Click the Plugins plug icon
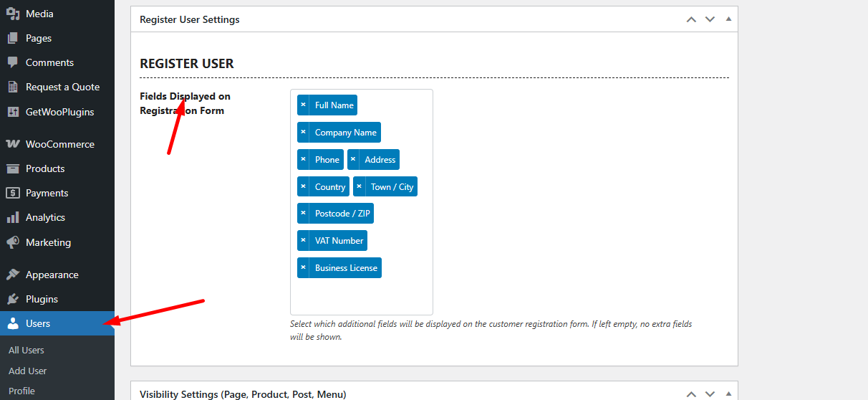Viewport: 868px width, 400px height. (x=13, y=299)
